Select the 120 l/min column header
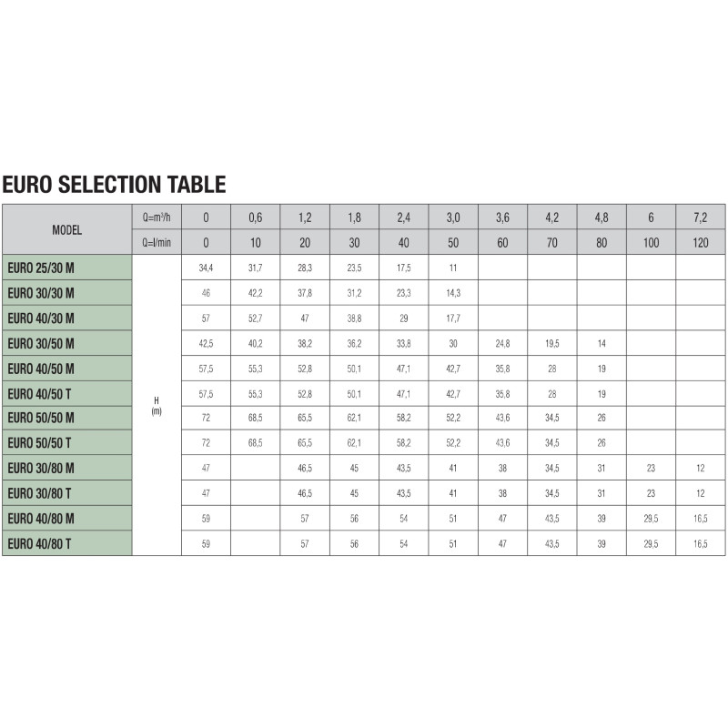728x728 pixels. 700,242
